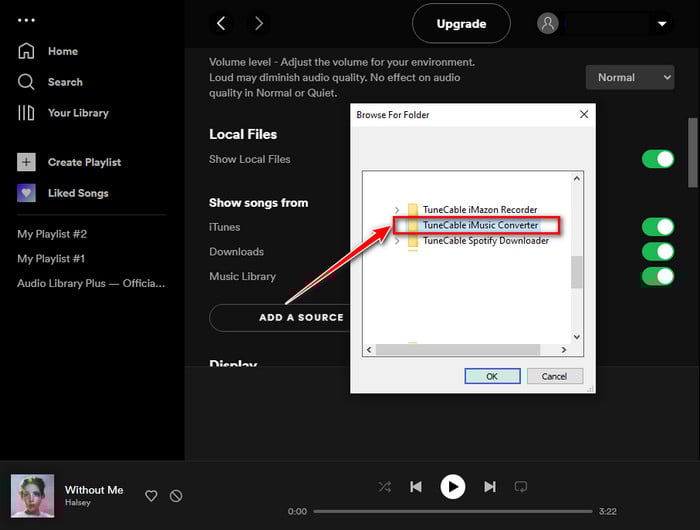The image size is (700, 530).
Task: Click the song progress bar
Action: (x=453, y=511)
